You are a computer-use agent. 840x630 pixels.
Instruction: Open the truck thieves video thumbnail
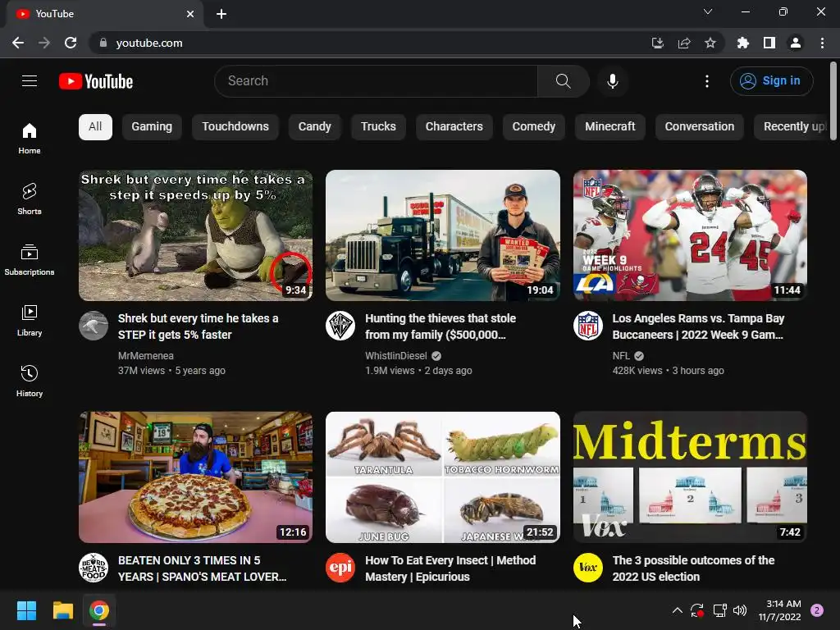pyautogui.click(x=442, y=235)
